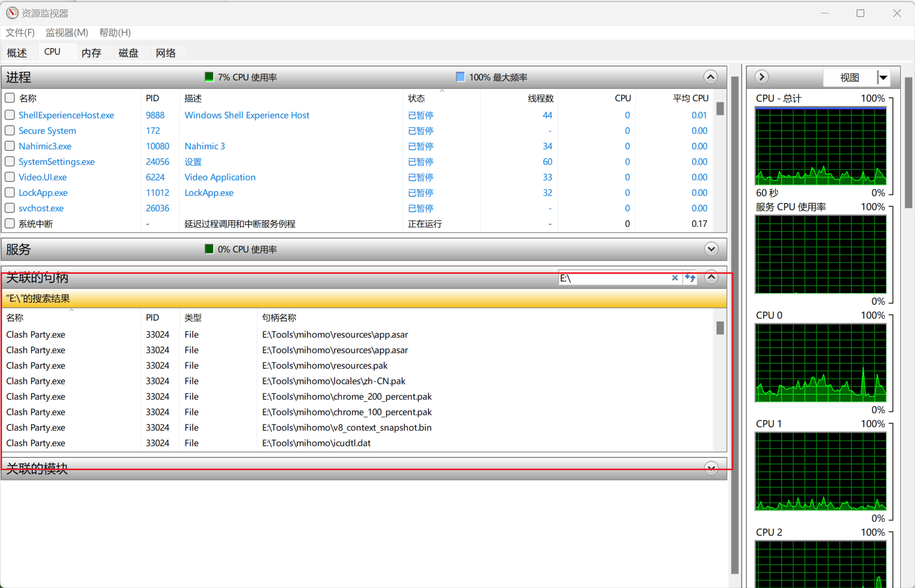Viewport: 915px width, 588px height.
Task: Open the 监视器(M) menu
Action: (x=67, y=33)
